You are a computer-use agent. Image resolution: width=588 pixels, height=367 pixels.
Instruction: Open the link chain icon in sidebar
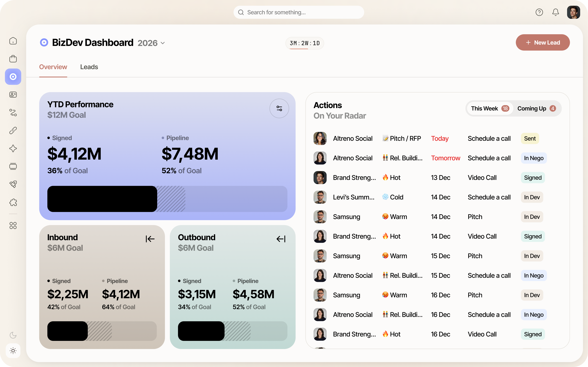(13, 131)
